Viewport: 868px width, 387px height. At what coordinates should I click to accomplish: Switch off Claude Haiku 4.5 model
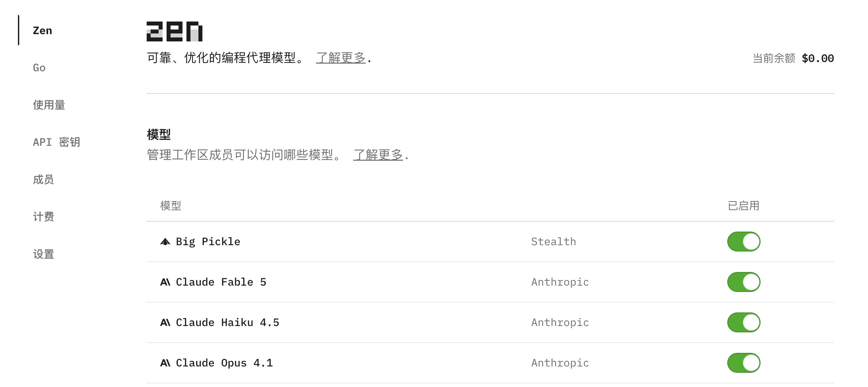744,322
